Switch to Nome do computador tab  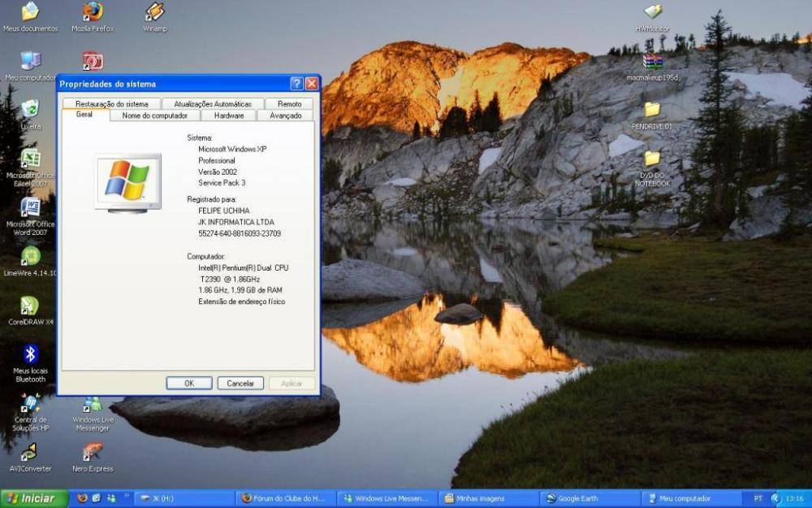click(x=155, y=115)
